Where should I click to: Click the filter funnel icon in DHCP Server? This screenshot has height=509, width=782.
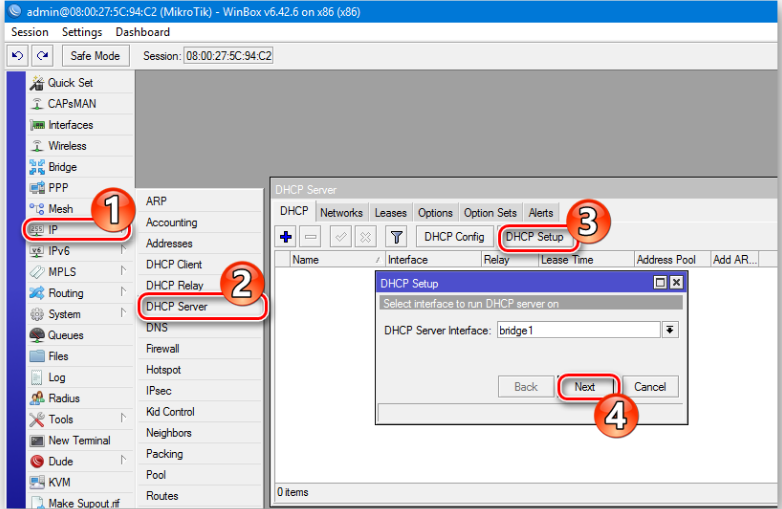point(396,236)
